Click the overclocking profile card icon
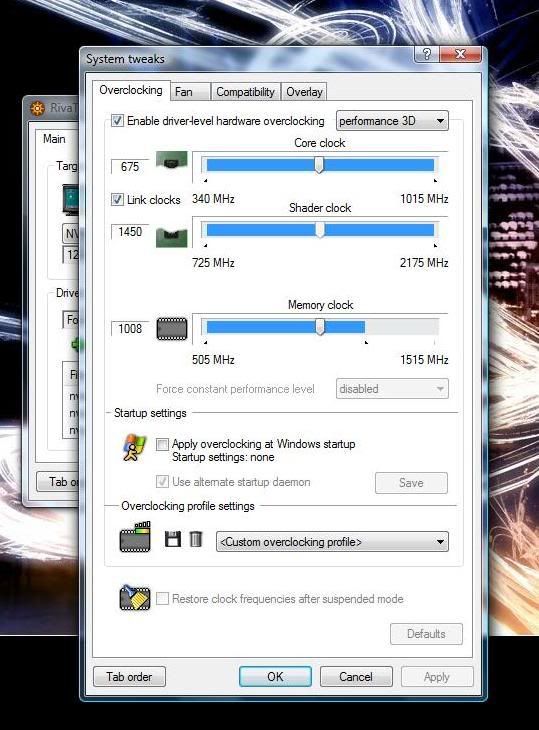 click(x=135, y=537)
